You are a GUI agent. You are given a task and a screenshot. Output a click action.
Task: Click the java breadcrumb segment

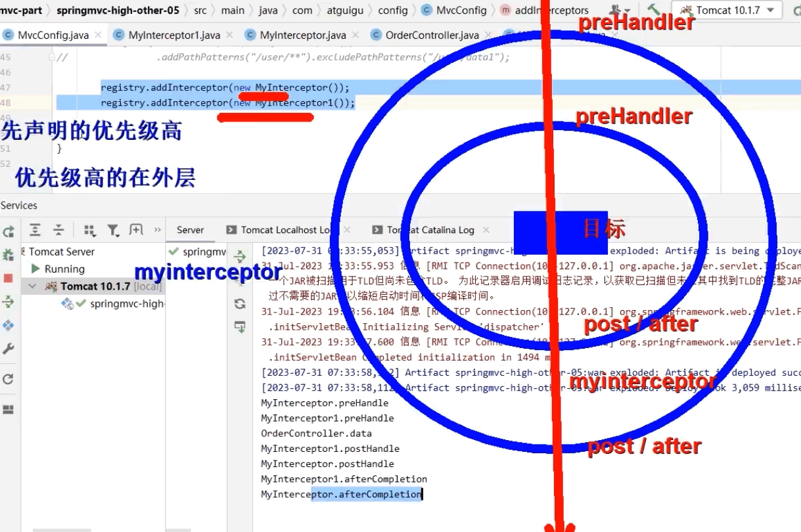point(268,10)
